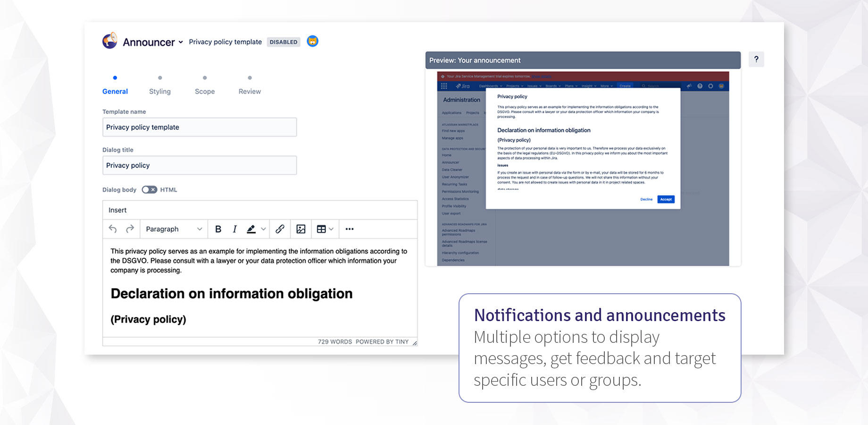Insert a link with the link icon
The width and height of the screenshot is (868, 425).
[280, 229]
